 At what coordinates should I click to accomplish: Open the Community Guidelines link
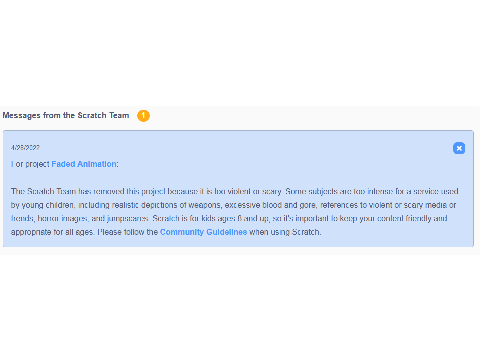pos(203,232)
